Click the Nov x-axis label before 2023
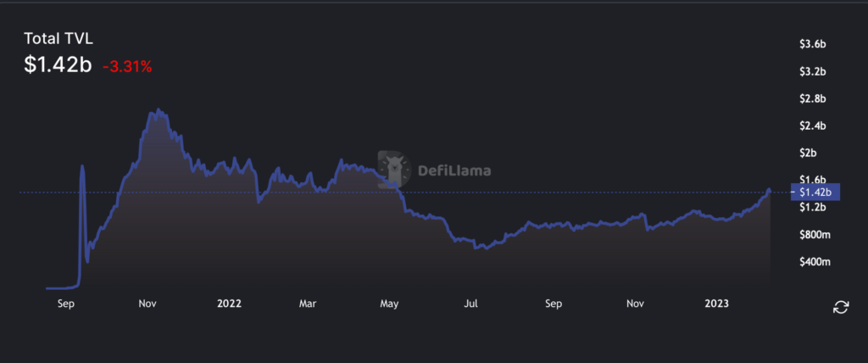The image size is (868, 363). (x=635, y=304)
